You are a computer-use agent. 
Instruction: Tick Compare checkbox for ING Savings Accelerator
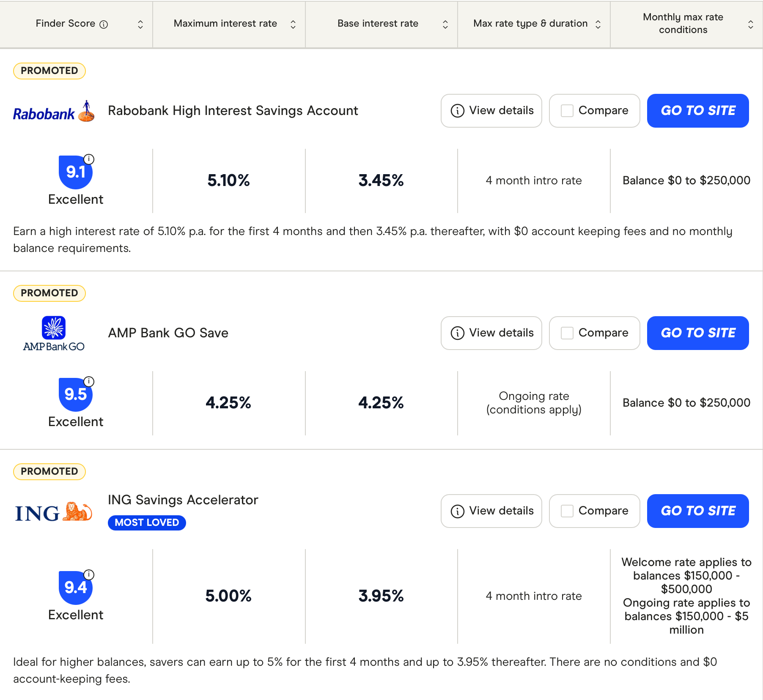[567, 511]
